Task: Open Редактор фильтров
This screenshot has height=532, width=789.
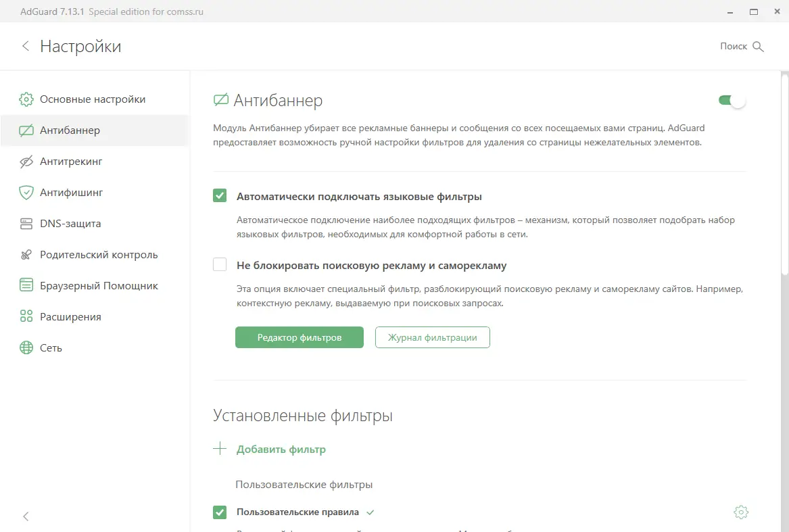Action: point(300,337)
